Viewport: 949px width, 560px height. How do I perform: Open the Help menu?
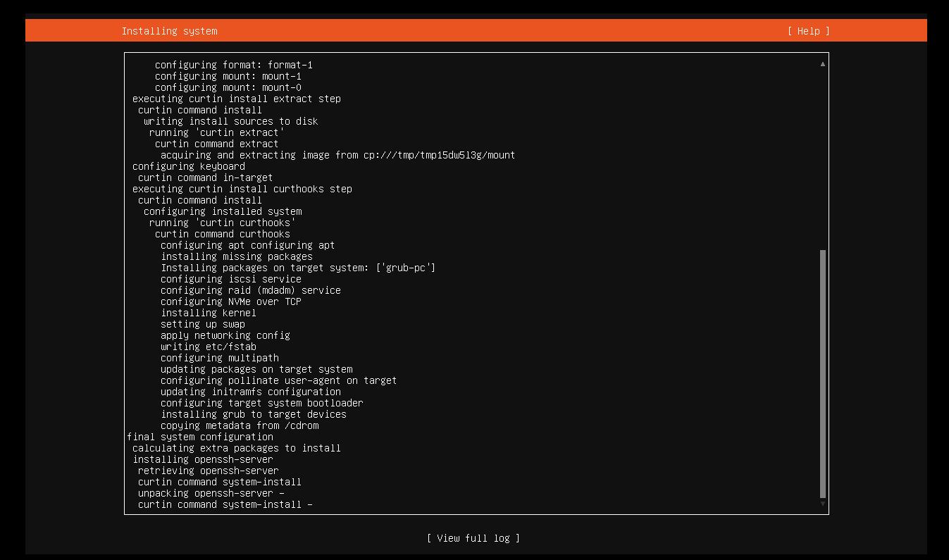pos(808,31)
